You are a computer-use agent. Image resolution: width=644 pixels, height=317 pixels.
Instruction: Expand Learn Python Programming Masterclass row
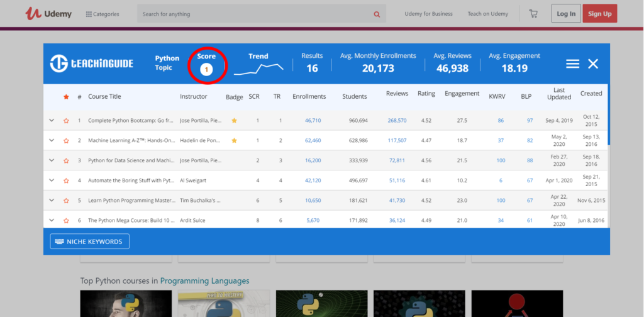click(x=52, y=201)
